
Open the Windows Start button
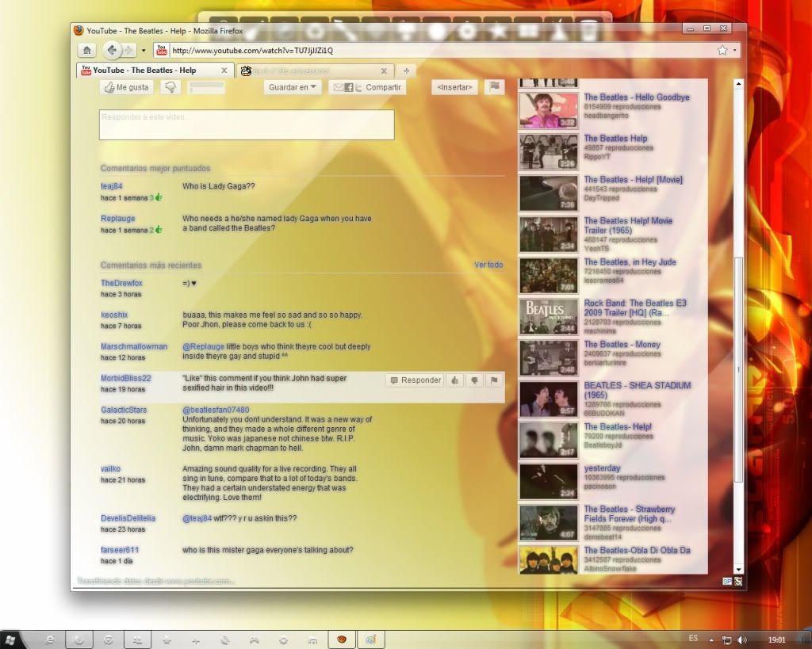[10, 640]
